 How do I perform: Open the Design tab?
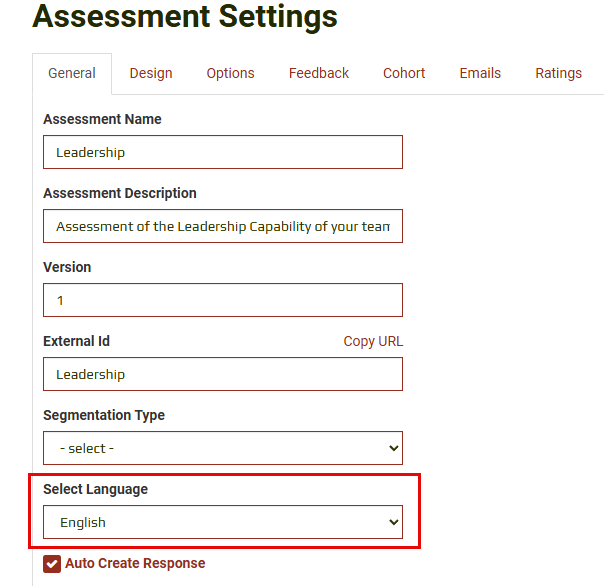tap(151, 73)
